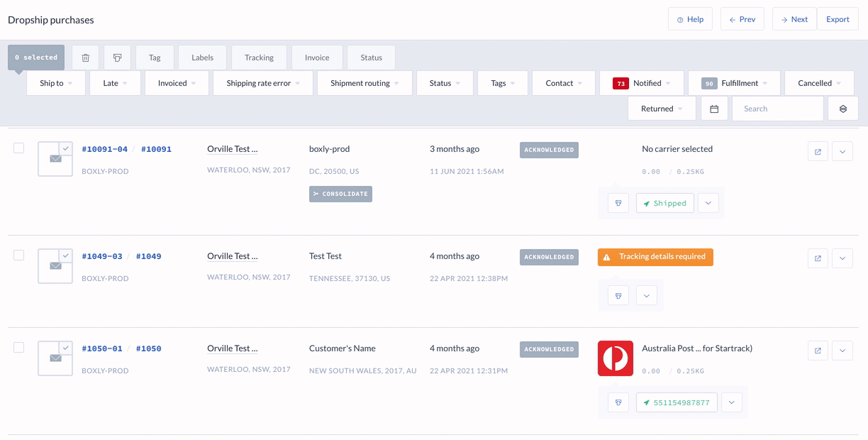Open purchase link #1050-01
Viewport: 868px width, 440px height.
pyautogui.click(x=102, y=348)
